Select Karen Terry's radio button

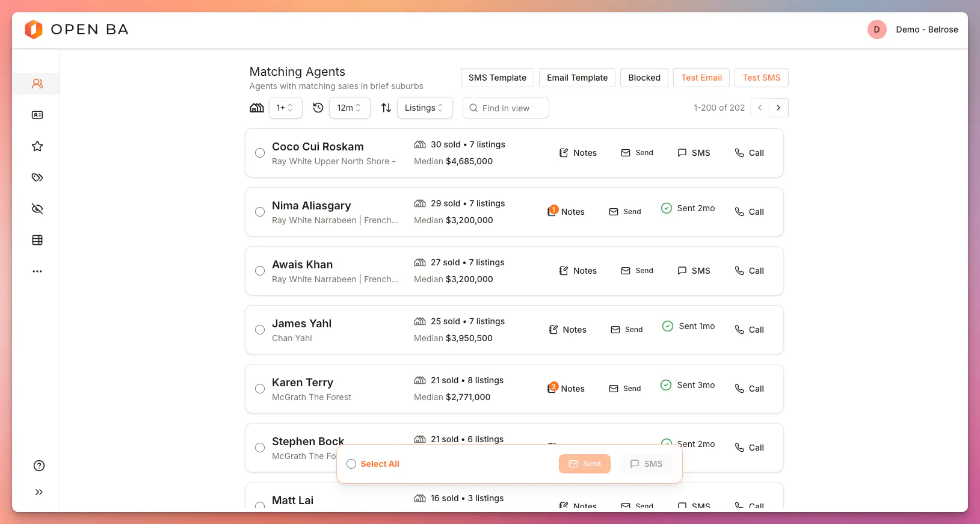coord(260,389)
